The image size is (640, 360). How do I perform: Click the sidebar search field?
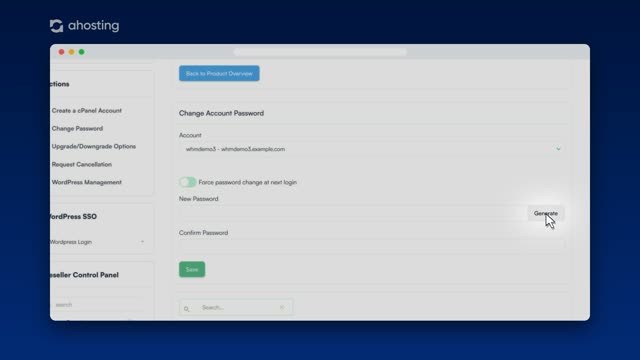click(x=98, y=305)
